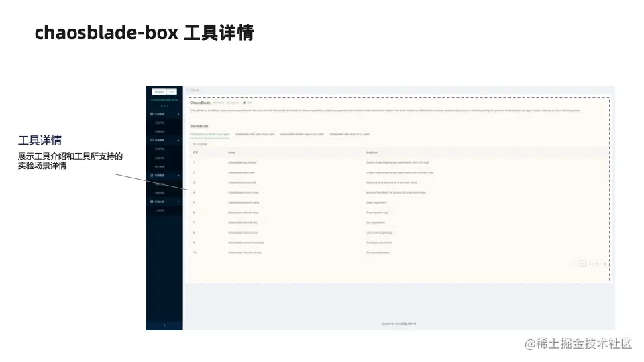Click the 'Loss network package' description cell
Screen dimensions: 644x362
pos(380,233)
